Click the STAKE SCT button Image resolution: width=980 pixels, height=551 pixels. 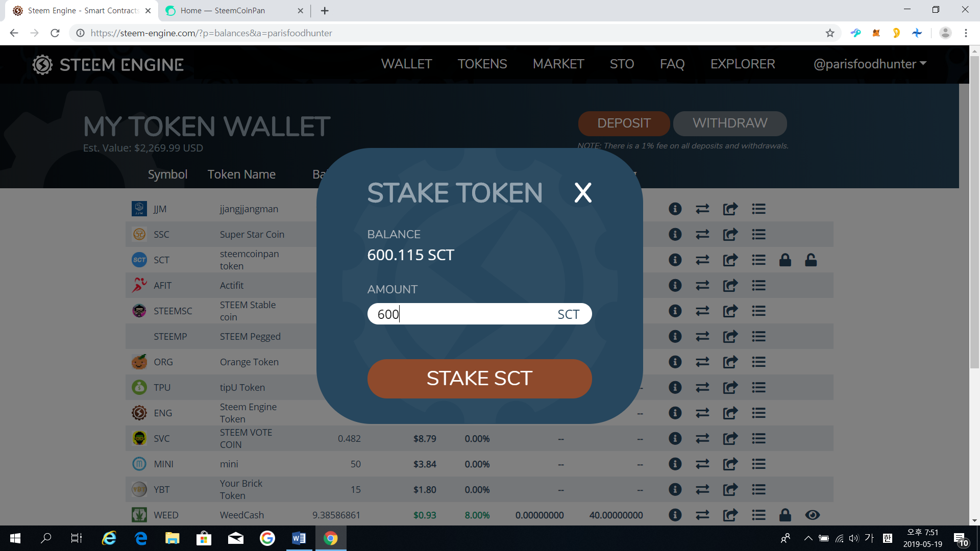click(479, 379)
